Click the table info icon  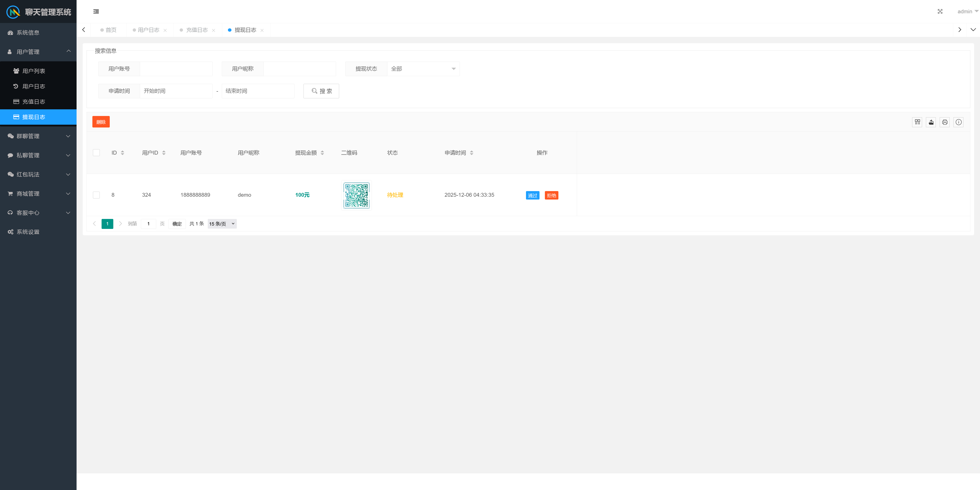point(958,122)
